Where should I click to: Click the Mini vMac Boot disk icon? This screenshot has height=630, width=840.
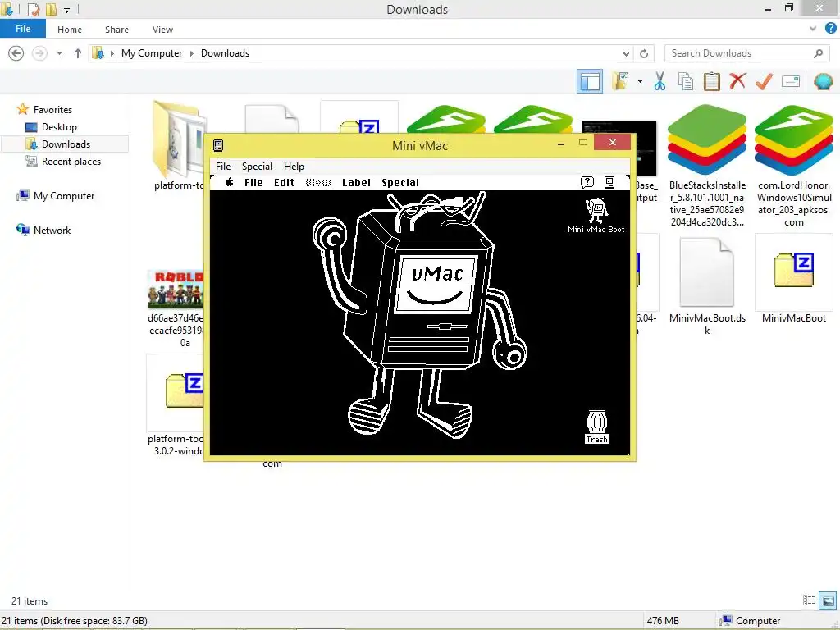pyautogui.click(x=596, y=216)
